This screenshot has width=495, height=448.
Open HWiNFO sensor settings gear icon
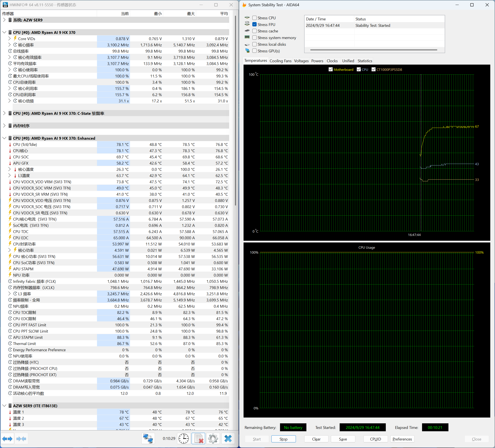(213, 439)
